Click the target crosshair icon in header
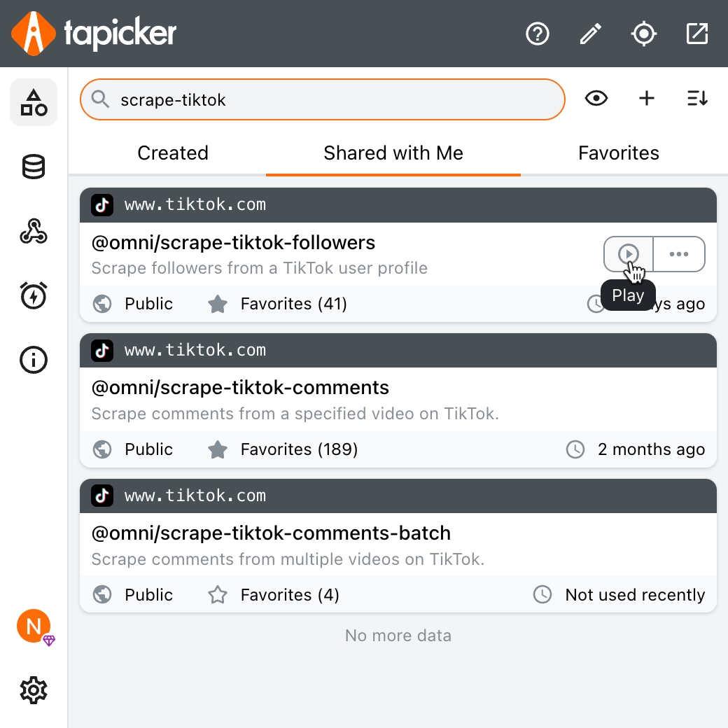Screen dimensions: 728x728 [x=644, y=34]
